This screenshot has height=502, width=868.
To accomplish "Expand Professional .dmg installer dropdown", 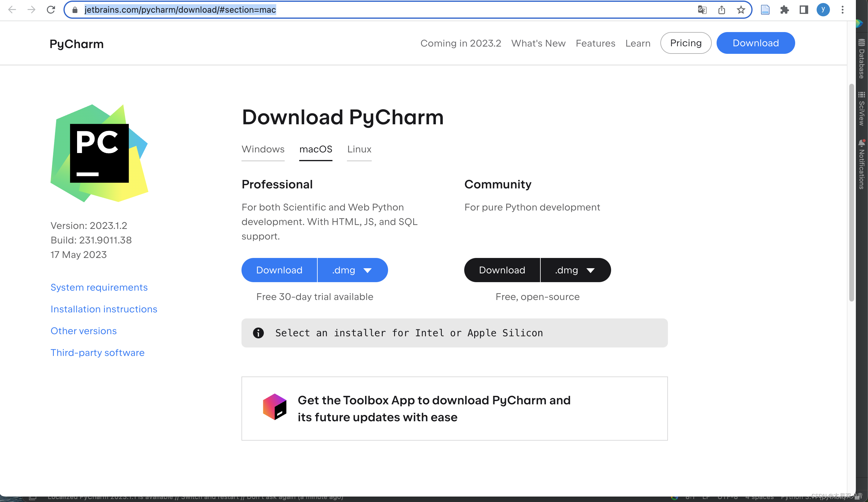I will pyautogui.click(x=352, y=270).
